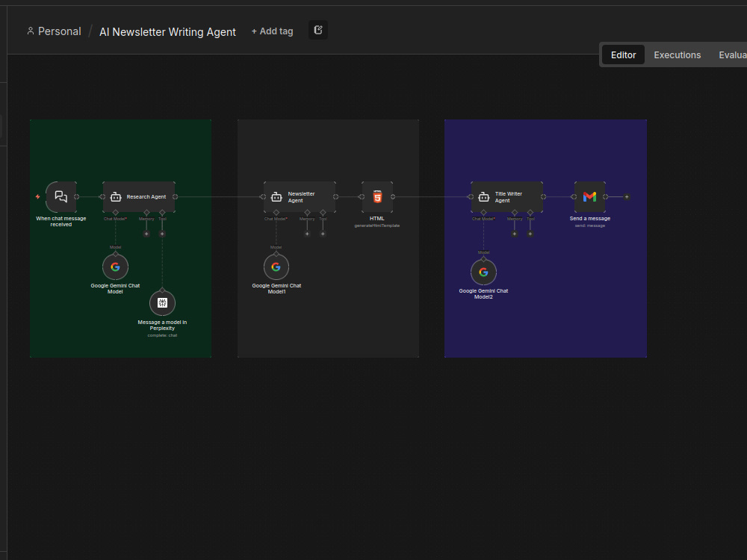The width and height of the screenshot is (747, 560).
Task: Add Memory to Newsletter Agent
Action: point(307,234)
